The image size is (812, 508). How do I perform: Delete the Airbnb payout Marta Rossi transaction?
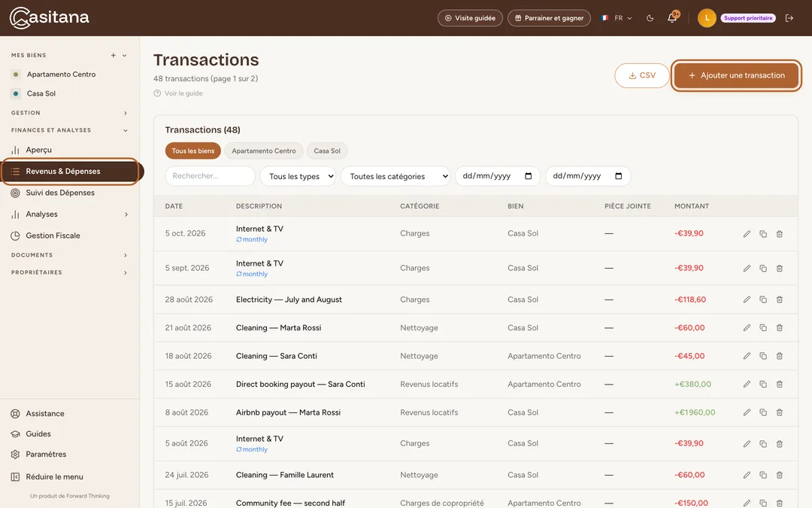[x=780, y=412]
